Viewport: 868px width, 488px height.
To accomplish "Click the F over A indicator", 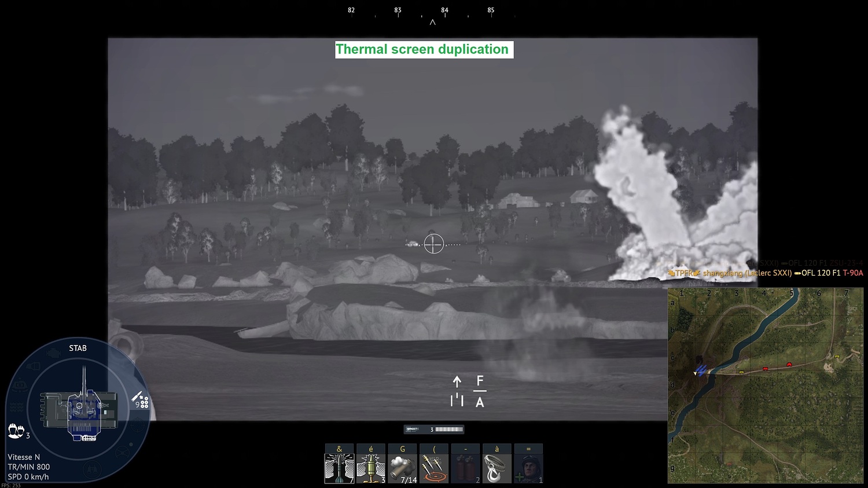I will [x=480, y=391].
